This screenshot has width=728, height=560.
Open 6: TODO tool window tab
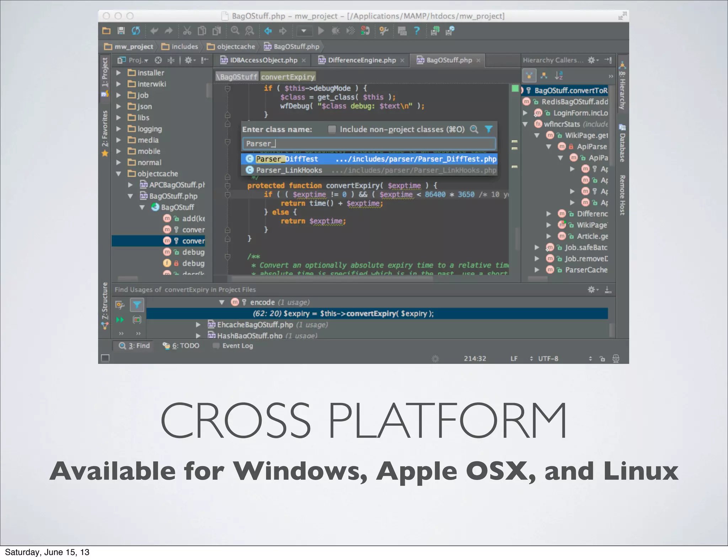coord(181,346)
